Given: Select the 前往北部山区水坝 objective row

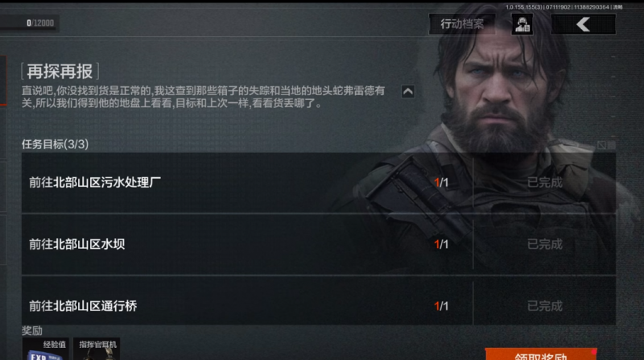Looking at the screenshot, I should pos(318,244).
